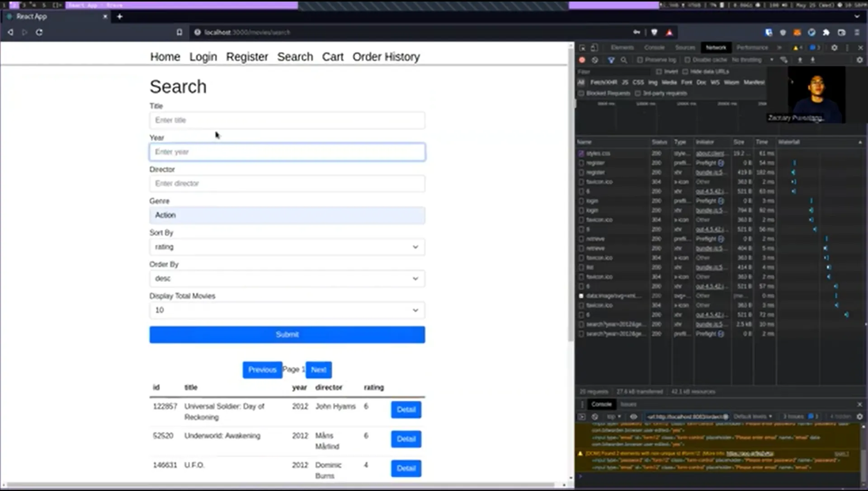Open the Cart navigation link
The image size is (868, 491).
(333, 57)
